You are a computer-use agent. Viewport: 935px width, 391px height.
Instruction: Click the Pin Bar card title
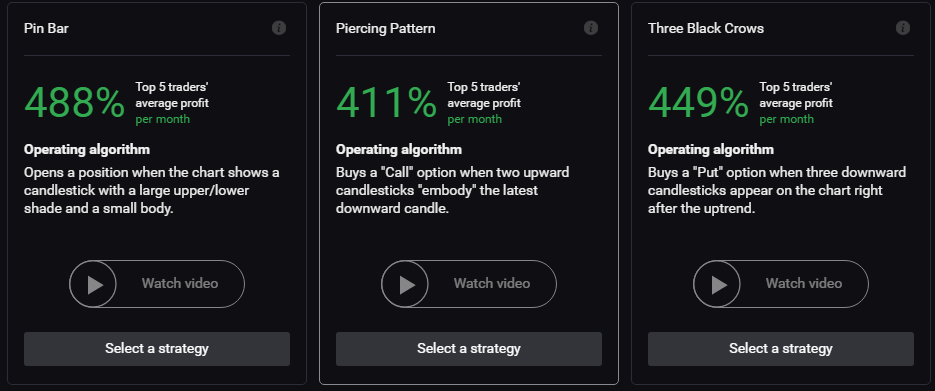pyautogui.click(x=46, y=28)
